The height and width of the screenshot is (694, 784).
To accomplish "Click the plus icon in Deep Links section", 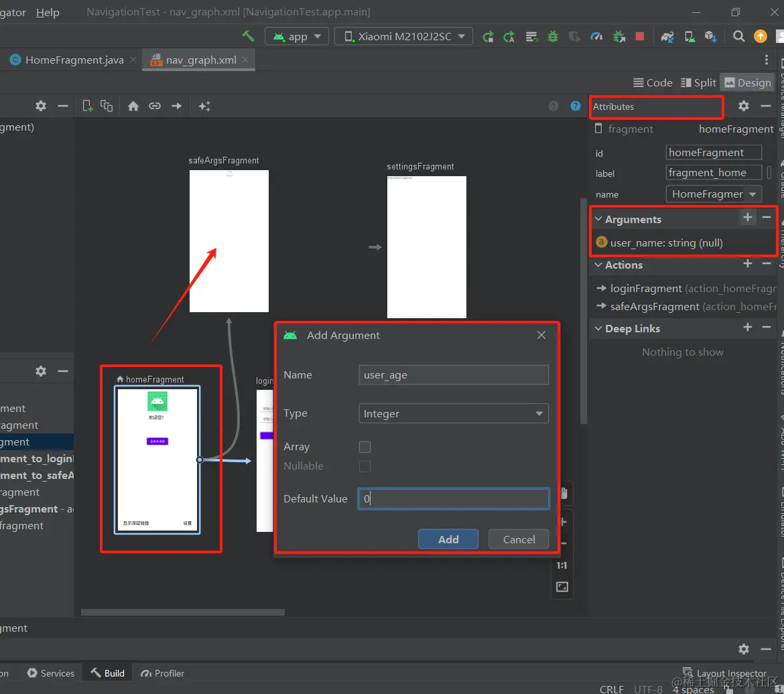I will click(748, 327).
